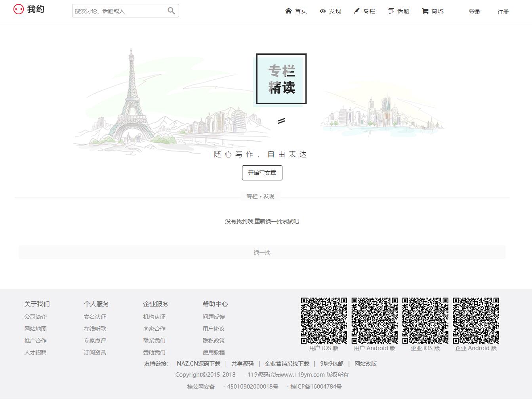Image resolution: width=532 pixels, height=408 pixels.
Task: Click the 用户 iOS 版 QR code
Action: point(324,320)
